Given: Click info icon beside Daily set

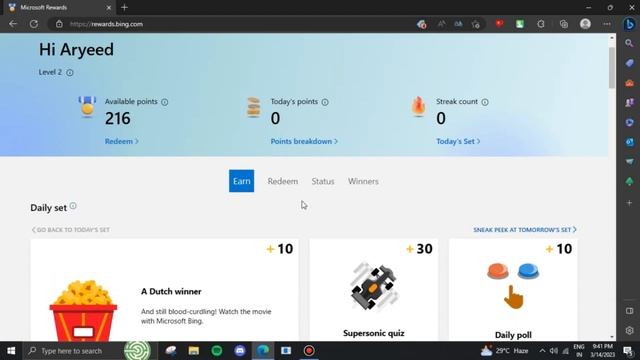Looking at the screenshot, I should (73, 206).
